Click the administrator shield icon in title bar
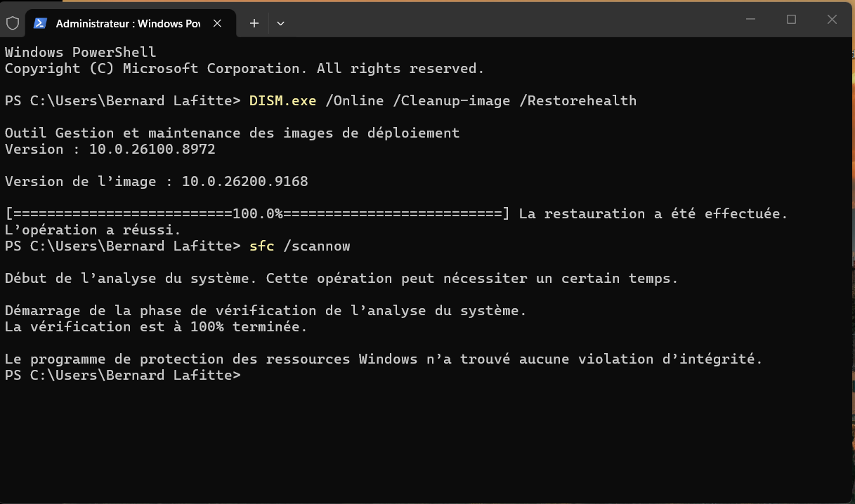855x504 pixels. pyautogui.click(x=13, y=23)
